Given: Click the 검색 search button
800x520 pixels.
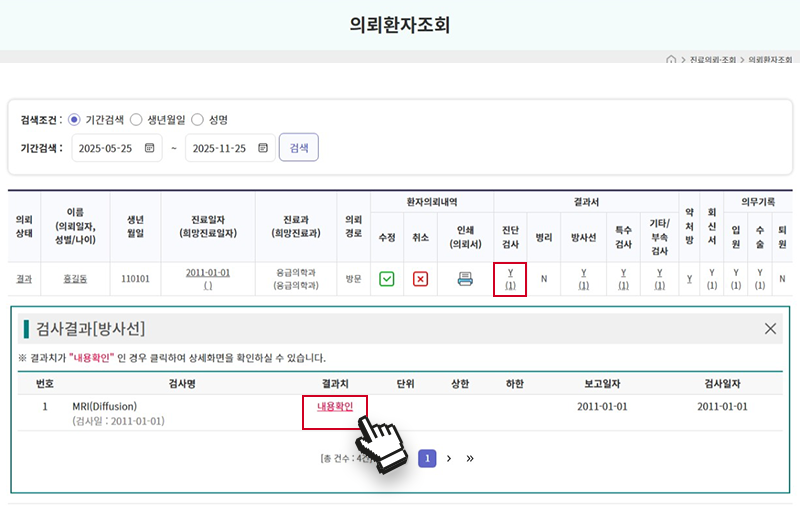Looking at the screenshot, I should point(298,148).
